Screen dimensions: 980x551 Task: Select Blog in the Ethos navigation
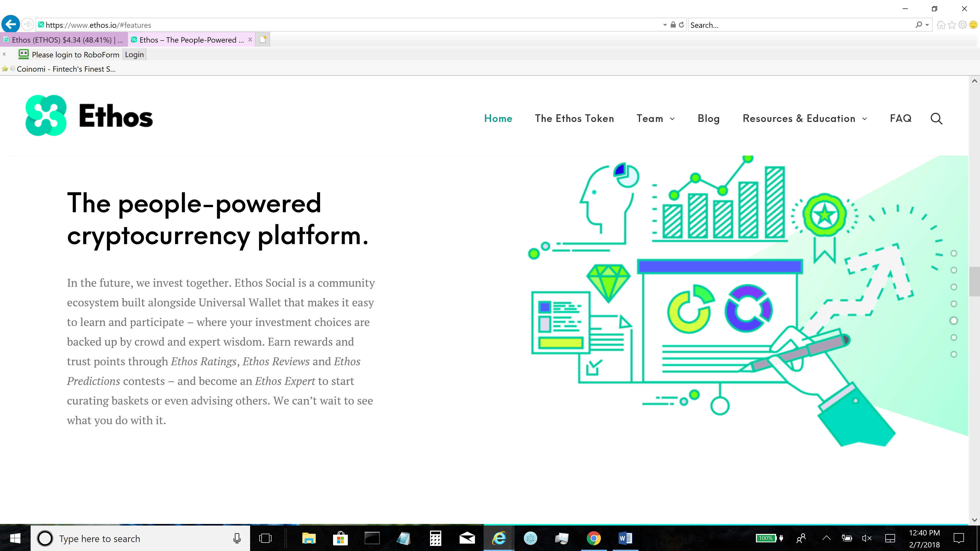coord(708,118)
